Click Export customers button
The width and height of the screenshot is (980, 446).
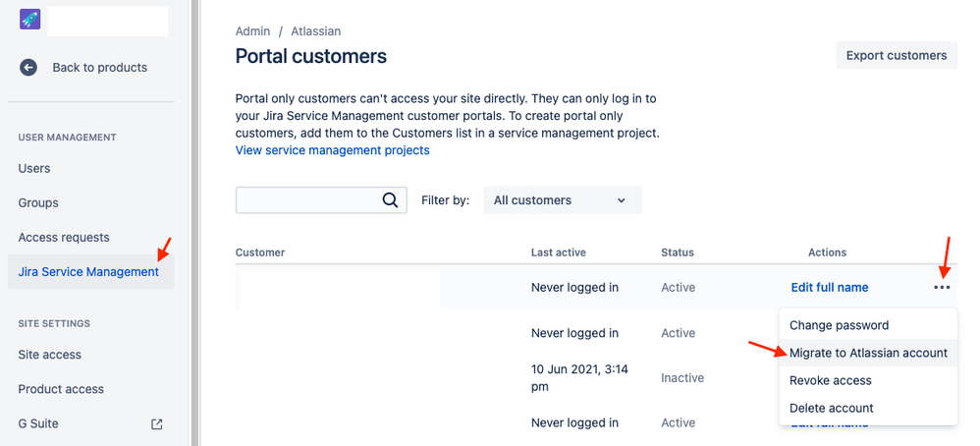[x=896, y=55]
